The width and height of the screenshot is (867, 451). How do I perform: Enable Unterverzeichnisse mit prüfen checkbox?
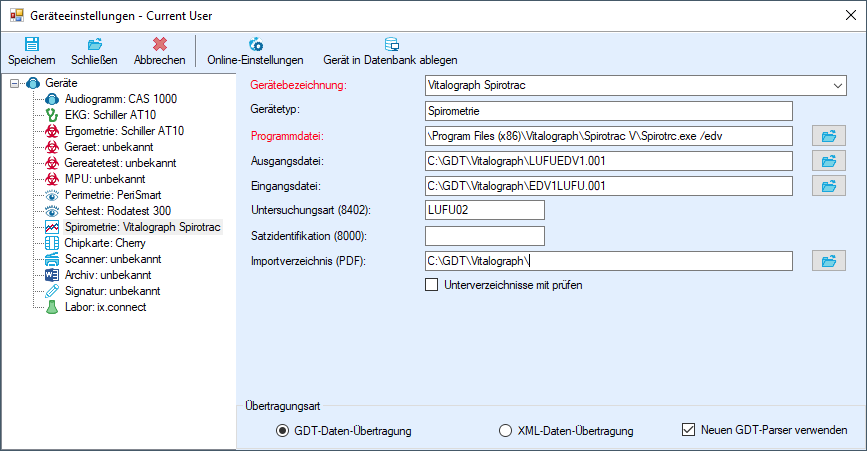(431, 285)
